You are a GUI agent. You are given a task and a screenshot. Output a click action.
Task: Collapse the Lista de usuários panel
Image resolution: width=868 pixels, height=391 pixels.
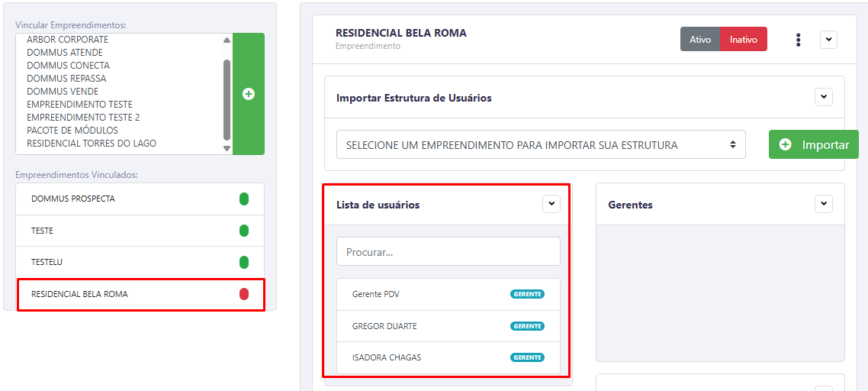pyautogui.click(x=551, y=204)
